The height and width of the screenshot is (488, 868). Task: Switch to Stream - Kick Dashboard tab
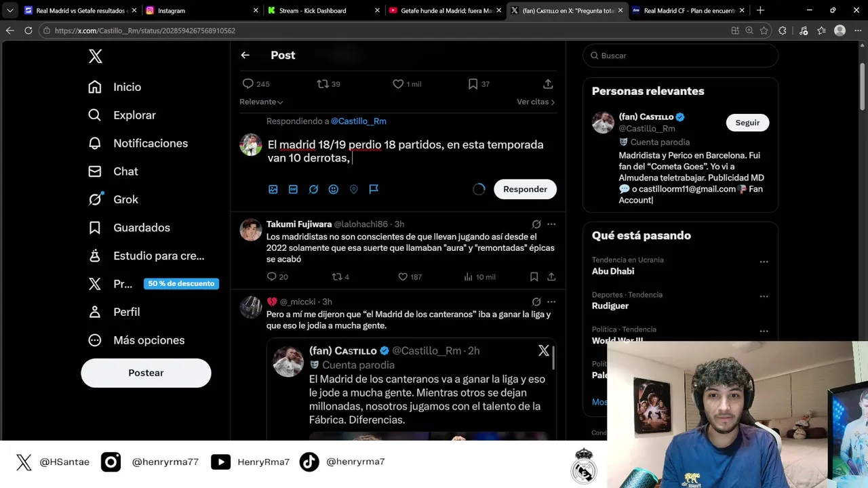coord(323,10)
